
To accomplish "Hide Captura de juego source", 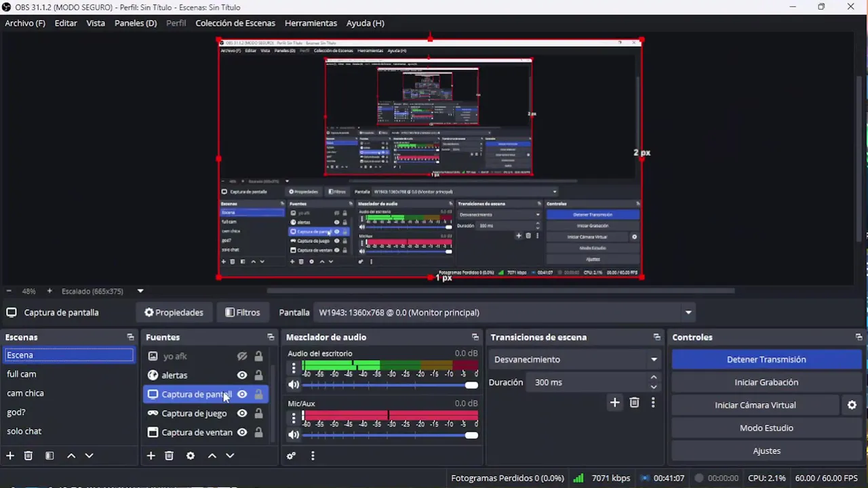I will (242, 413).
